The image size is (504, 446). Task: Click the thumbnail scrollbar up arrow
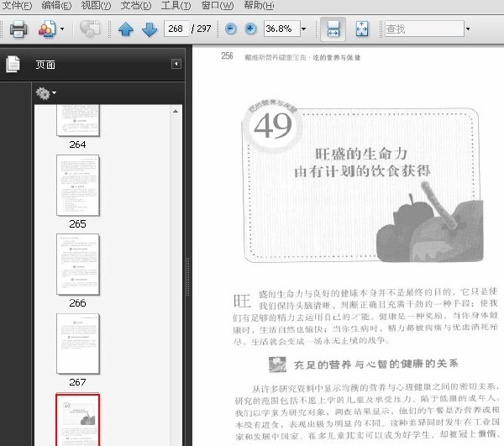176,112
